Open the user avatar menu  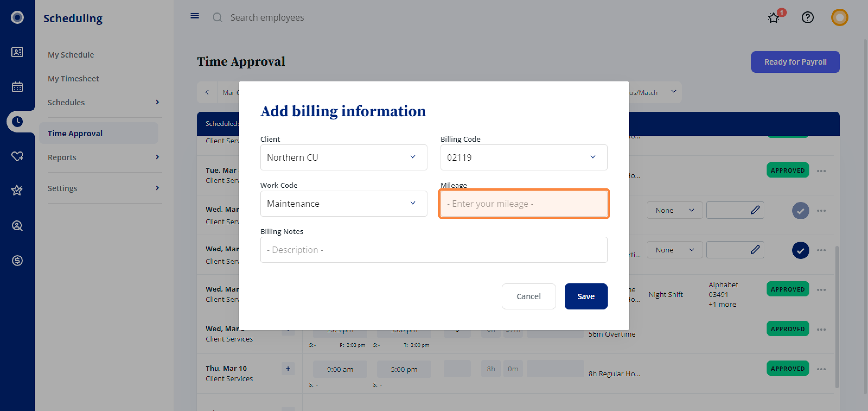click(x=839, y=17)
